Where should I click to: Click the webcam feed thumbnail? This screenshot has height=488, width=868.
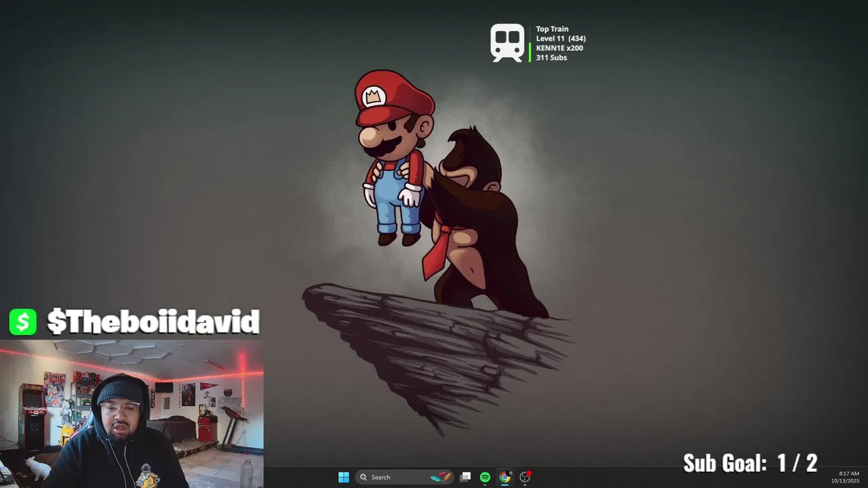(132, 413)
